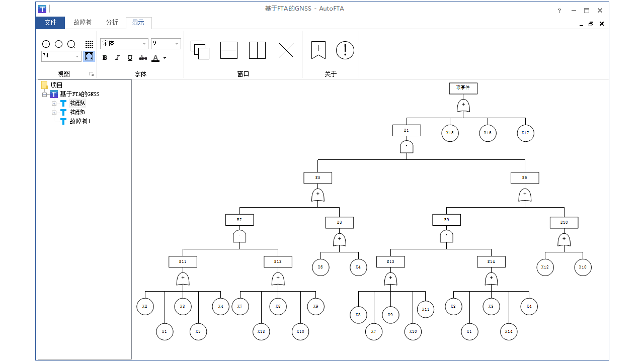
Task: Select the OR gate under E5
Action: [x=318, y=195]
